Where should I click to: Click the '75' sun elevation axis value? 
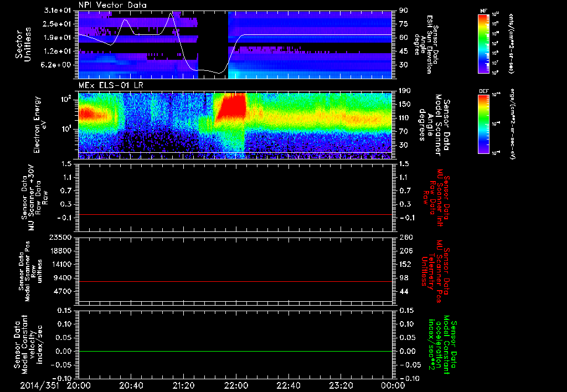(404, 24)
